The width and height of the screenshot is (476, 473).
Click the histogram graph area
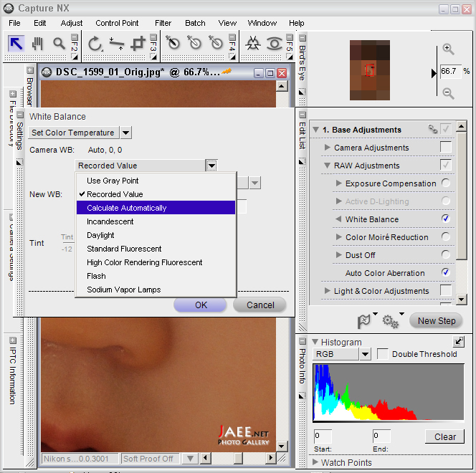point(387,393)
